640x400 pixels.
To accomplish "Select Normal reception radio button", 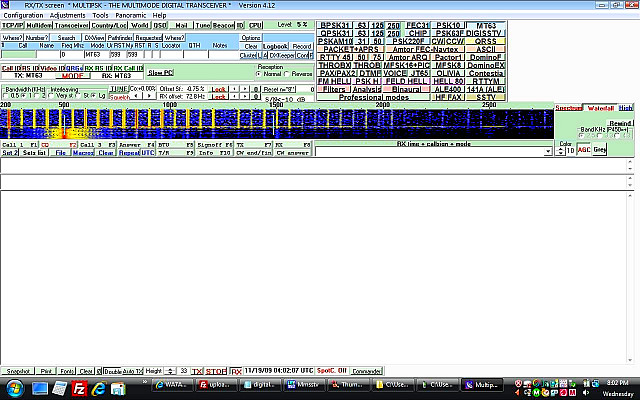I will [x=258, y=74].
